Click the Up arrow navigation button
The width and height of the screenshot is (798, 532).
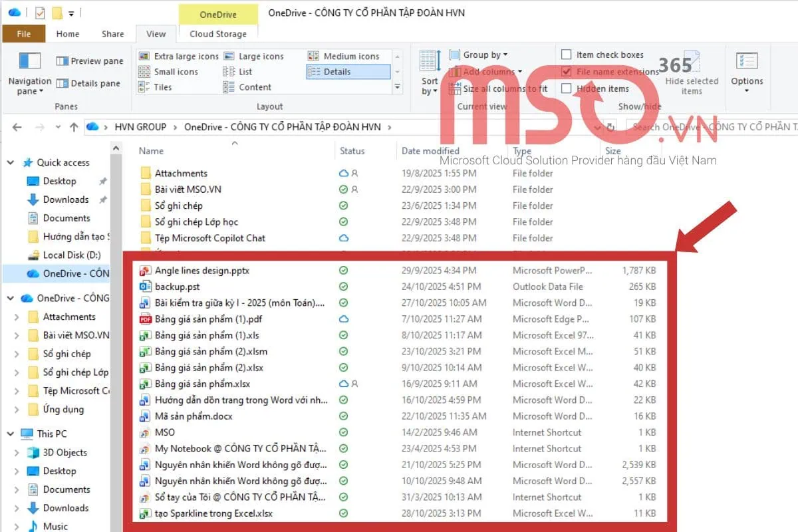pos(74,127)
